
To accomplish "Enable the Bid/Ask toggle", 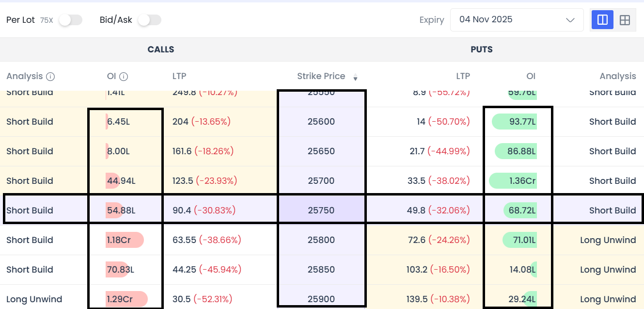I will [149, 20].
